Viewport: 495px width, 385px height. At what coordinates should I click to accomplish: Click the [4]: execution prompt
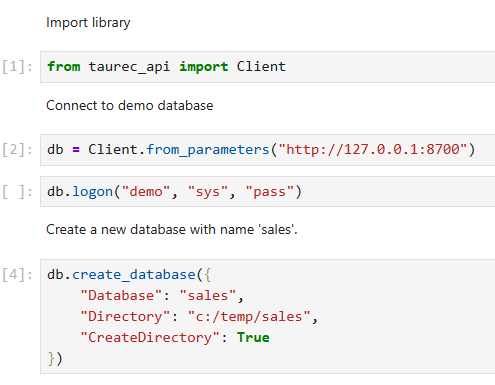[x=17, y=275]
